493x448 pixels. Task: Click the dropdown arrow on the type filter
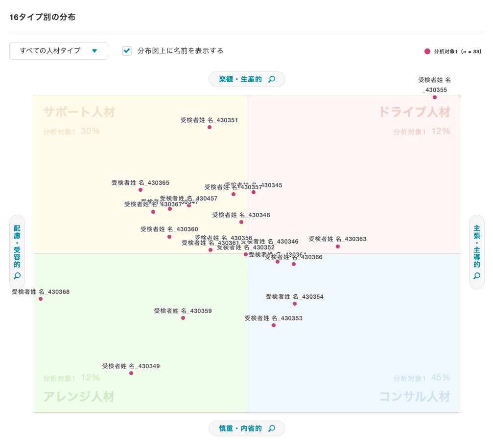pos(94,51)
